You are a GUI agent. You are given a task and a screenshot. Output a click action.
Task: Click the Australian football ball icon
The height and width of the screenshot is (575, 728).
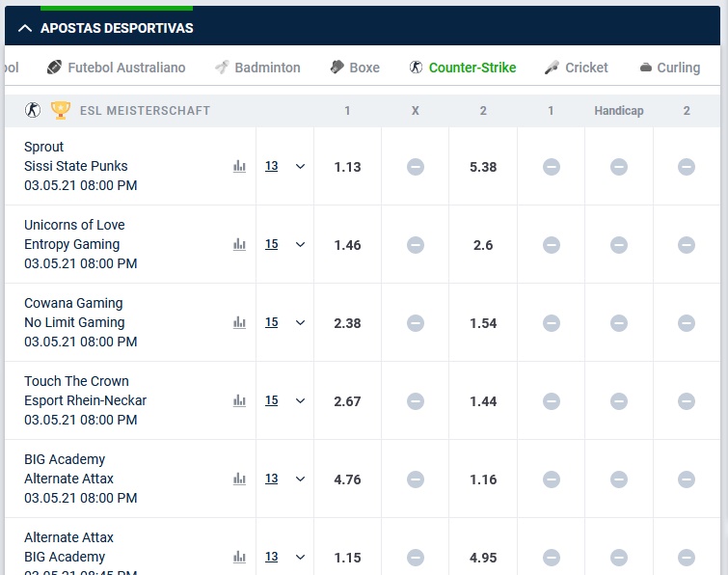tap(54, 68)
